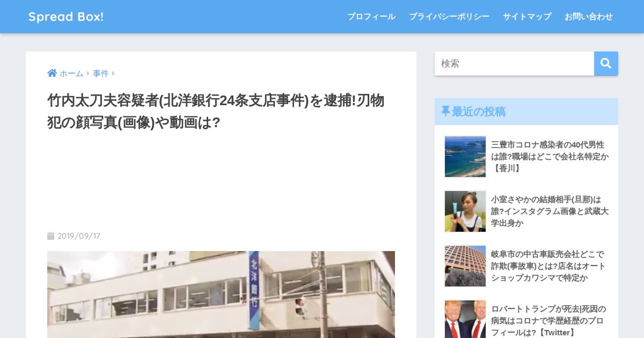The image size is (644, 338).
Task: Open 岐阜市の中古車販売会社 post title
Action: point(548,266)
